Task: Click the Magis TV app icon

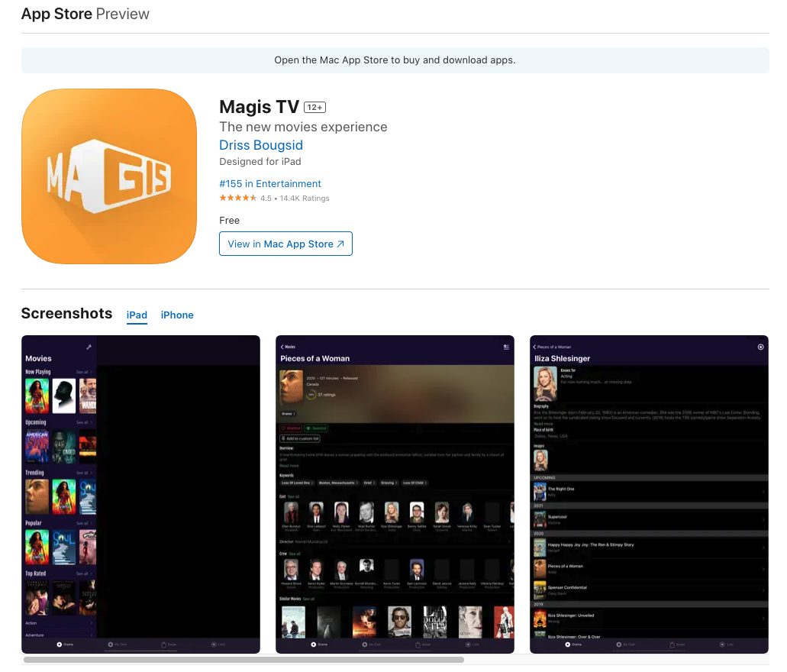Action: click(109, 176)
